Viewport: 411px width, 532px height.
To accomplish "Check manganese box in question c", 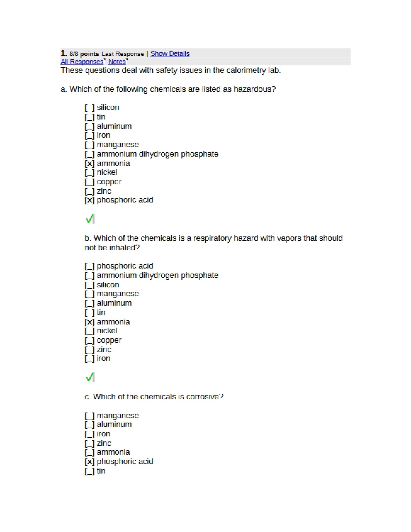I will [90, 416].
